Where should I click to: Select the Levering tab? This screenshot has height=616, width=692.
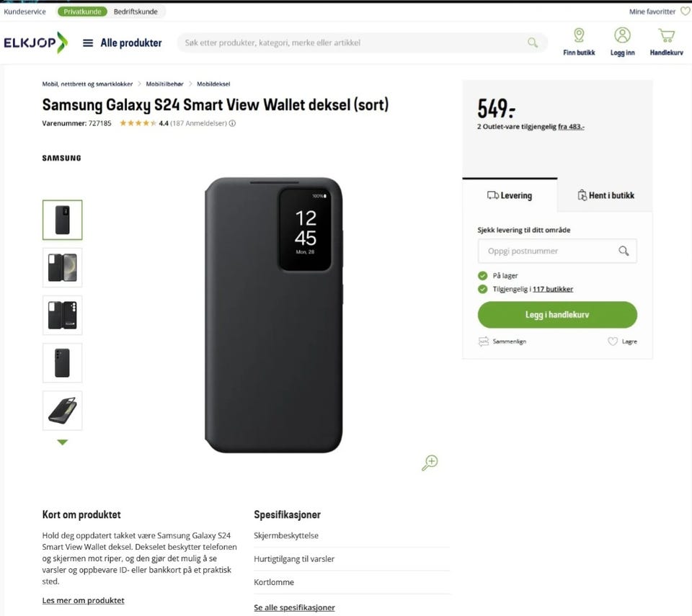510,195
